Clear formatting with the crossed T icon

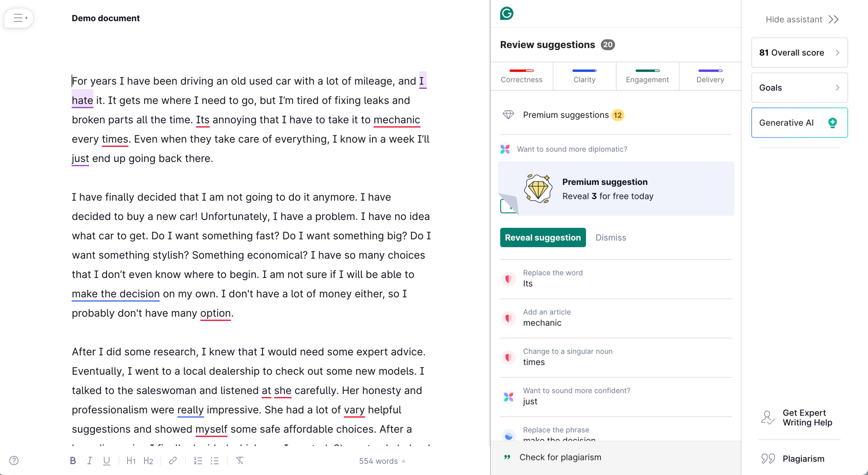point(240,460)
